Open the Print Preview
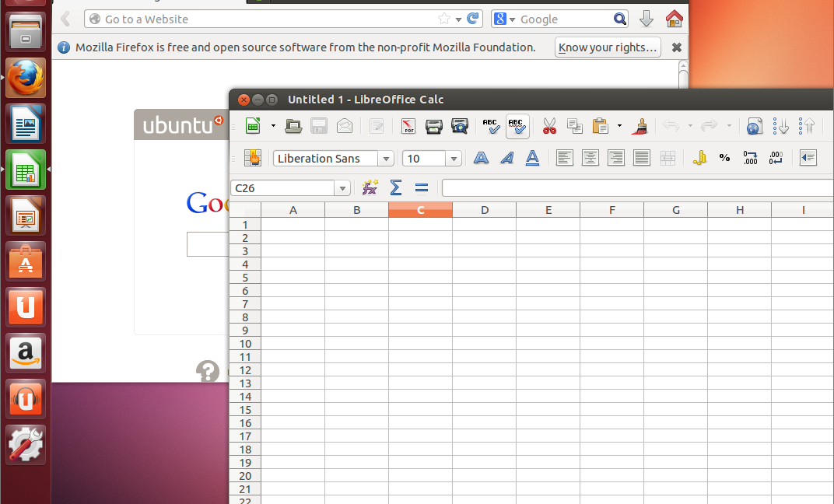The image size is (834, 504). [459, 126]
